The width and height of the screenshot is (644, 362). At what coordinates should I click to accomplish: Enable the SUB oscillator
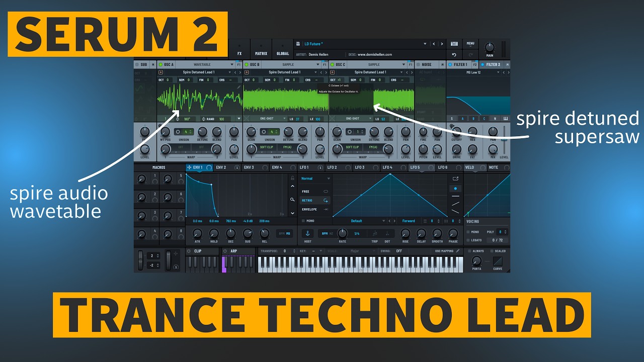137,64
